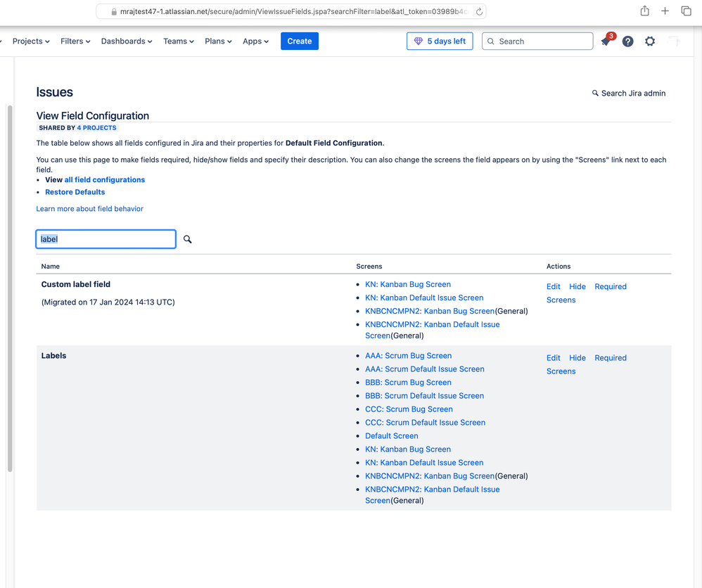This screenshot has width=702, height=588.
Task: Open all field configurations link
Action: (105, 179)
